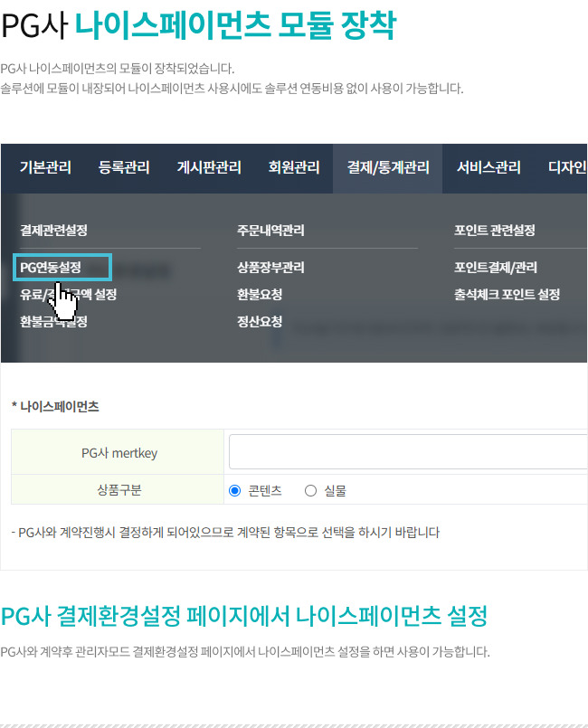Go to 환불요청 submenu item

260,294
